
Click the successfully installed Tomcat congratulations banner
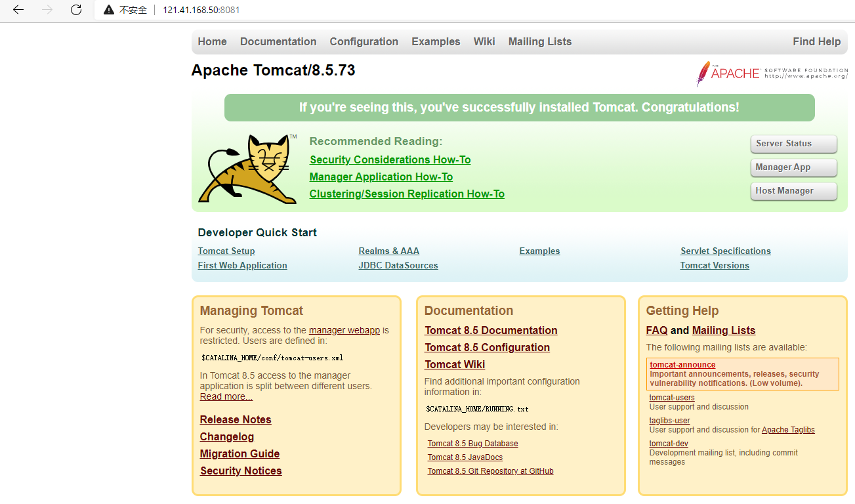[x=520, y=108]
